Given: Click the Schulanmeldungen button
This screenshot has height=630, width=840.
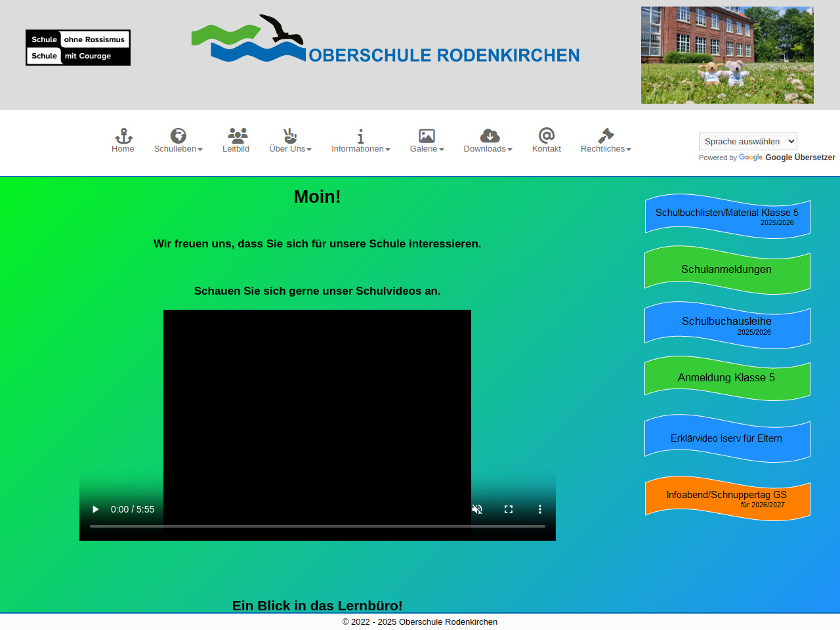Looking at the screenshot, I should (x=726, y=270).
